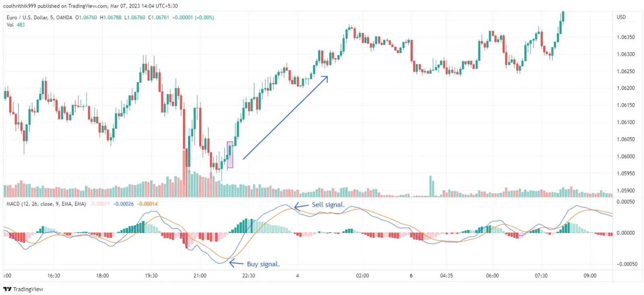Click the 0.00050 MACD scale label

point(625,202)
